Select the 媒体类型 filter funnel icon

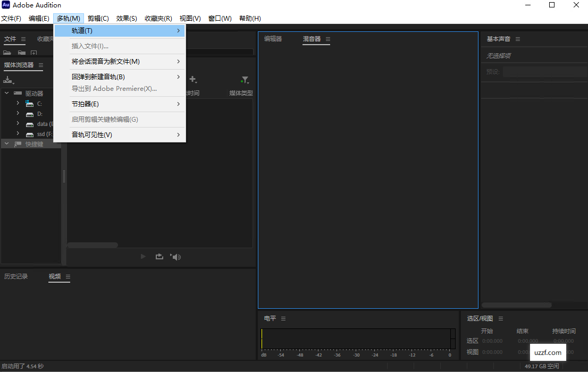tap(245, 79)
